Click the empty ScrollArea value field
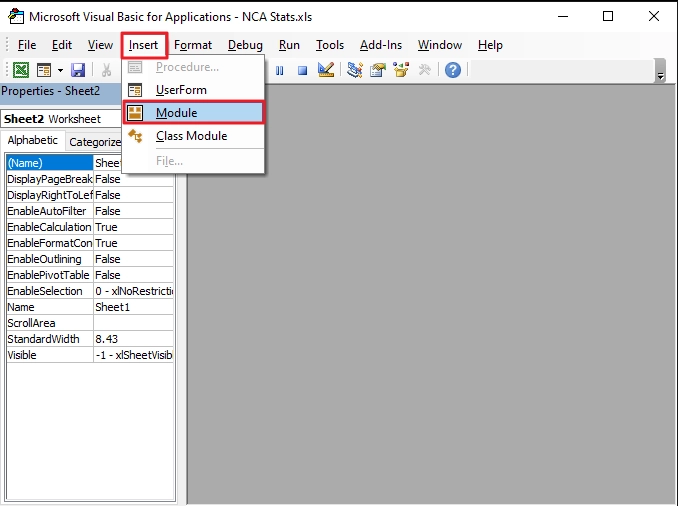This screenshot has height=506, width=678. click(134, 323)
